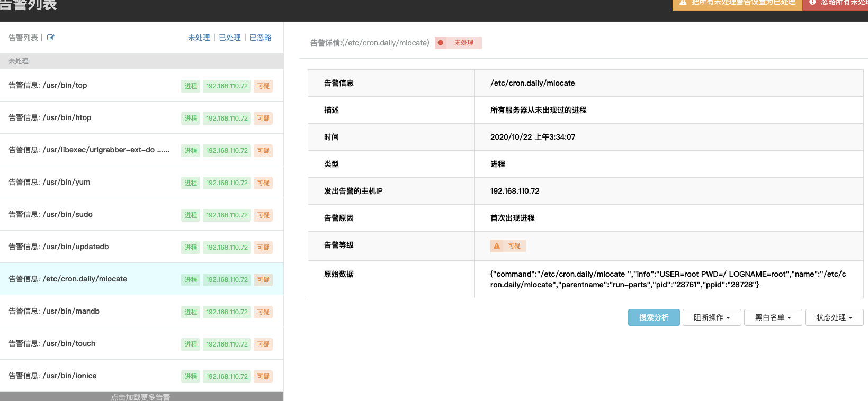Click the exclamation icon on the red top button
The height and width of the screenshot is (401, 868).
coord(812,3)
